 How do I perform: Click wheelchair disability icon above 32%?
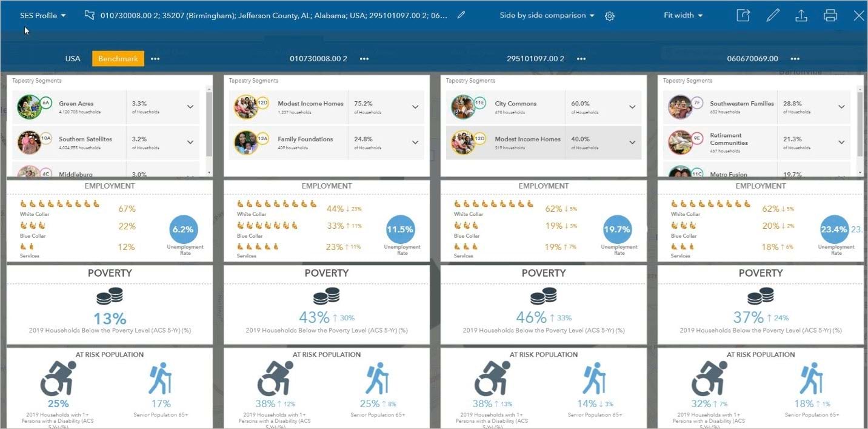[x=709, y=378]
